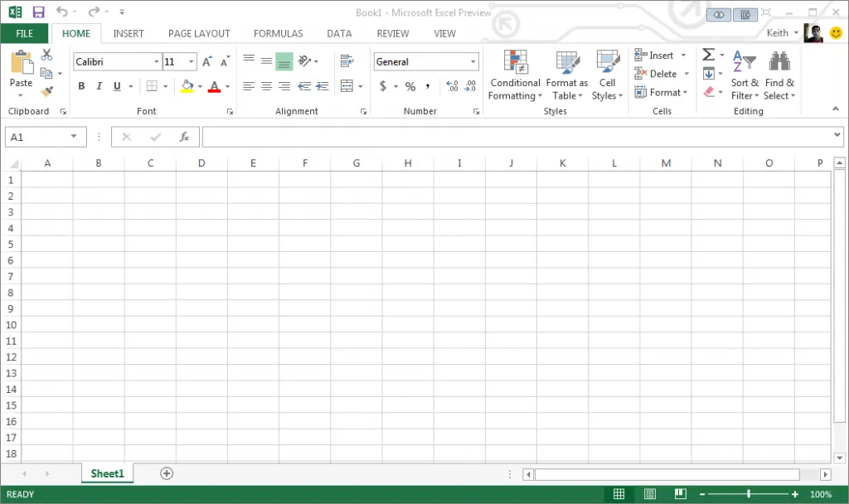The image size is (849, 504).
Task: Expand the formula bar with chevron
Action: (837, 134)
